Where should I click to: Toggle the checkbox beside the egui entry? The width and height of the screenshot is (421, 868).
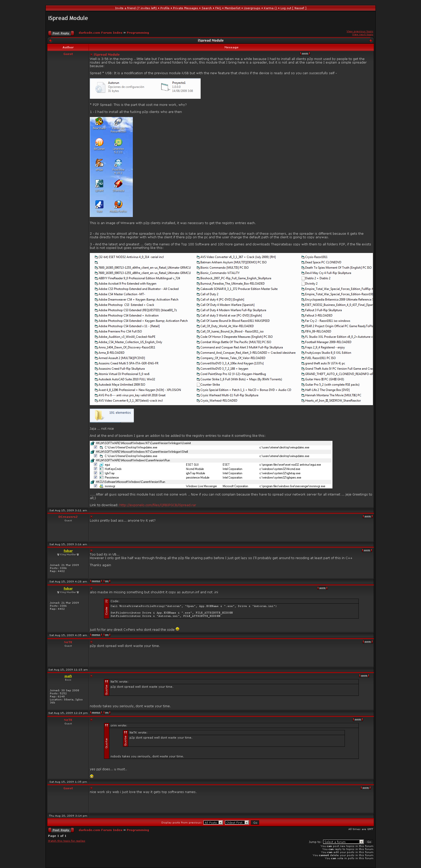pos(96,464)
